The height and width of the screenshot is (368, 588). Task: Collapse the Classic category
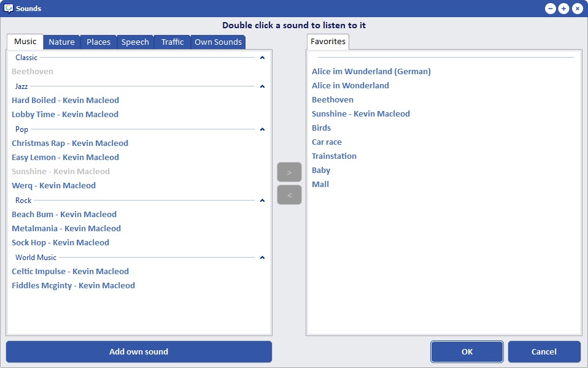[263, 58]
